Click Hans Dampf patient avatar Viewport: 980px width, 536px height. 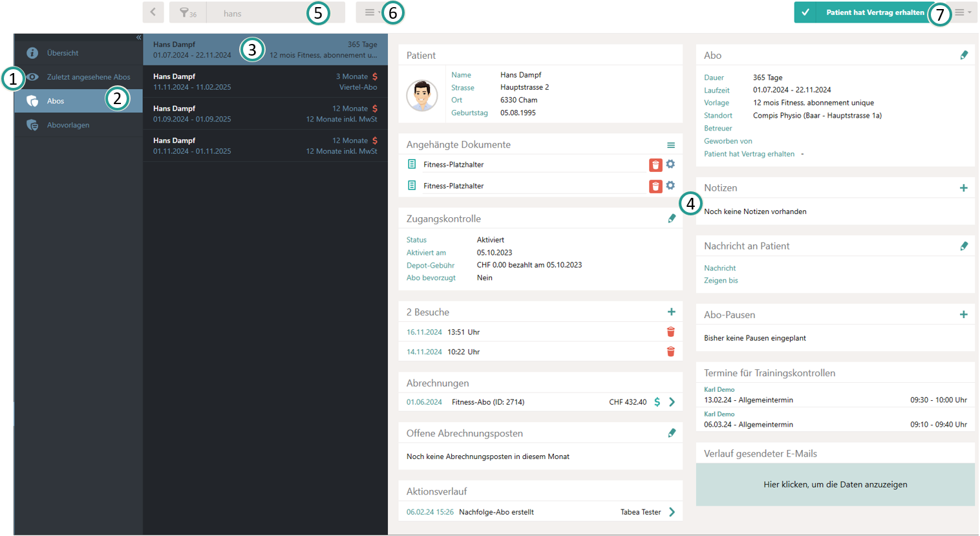coord(422,95)
